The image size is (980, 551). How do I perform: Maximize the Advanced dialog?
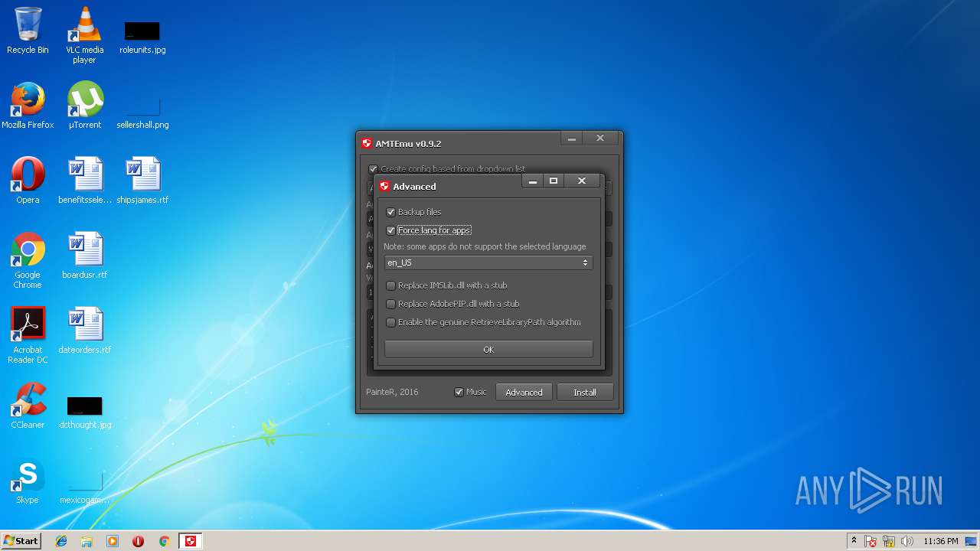554,181
